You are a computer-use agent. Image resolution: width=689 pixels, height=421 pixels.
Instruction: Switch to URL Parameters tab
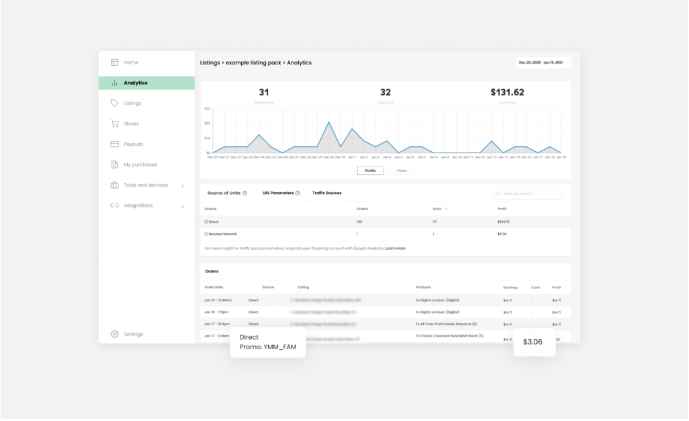[x=280, y=193]
